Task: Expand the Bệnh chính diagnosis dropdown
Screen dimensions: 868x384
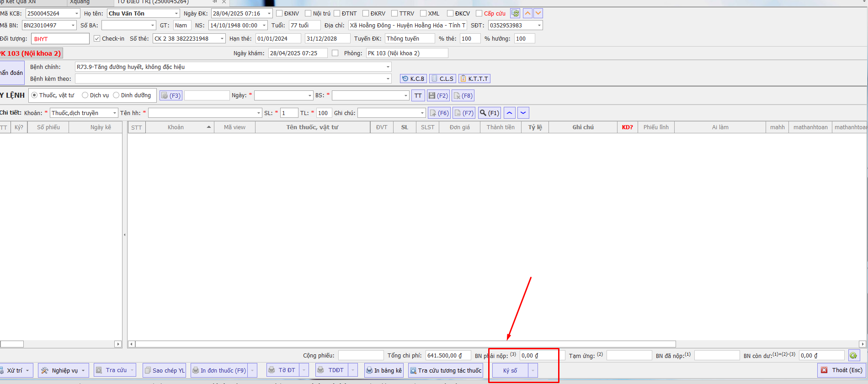Action: pos(388,67)
